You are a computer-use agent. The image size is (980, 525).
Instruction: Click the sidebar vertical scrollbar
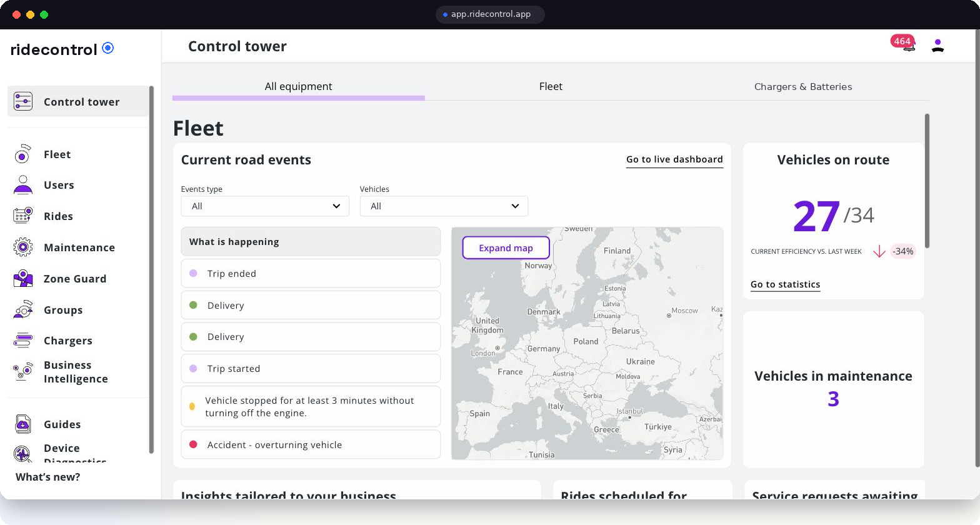pyautogui.click(x=151, y=270)
